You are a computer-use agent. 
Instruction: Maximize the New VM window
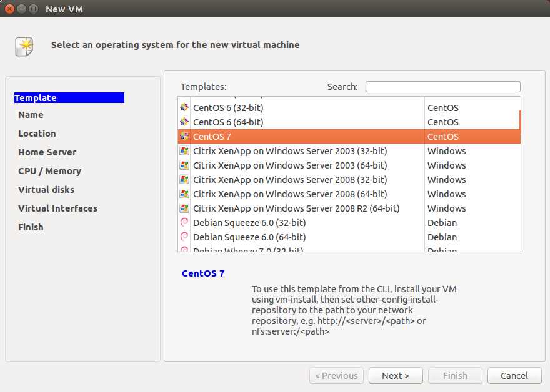33,9
